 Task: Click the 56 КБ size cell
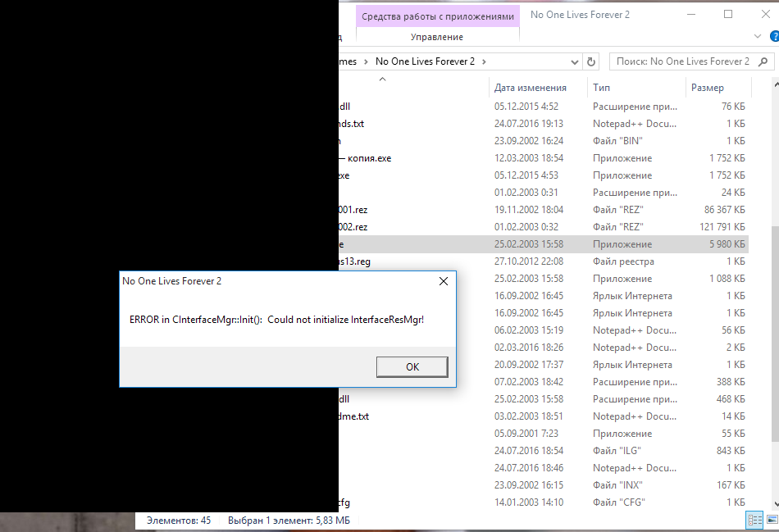[x=733, y=330]
